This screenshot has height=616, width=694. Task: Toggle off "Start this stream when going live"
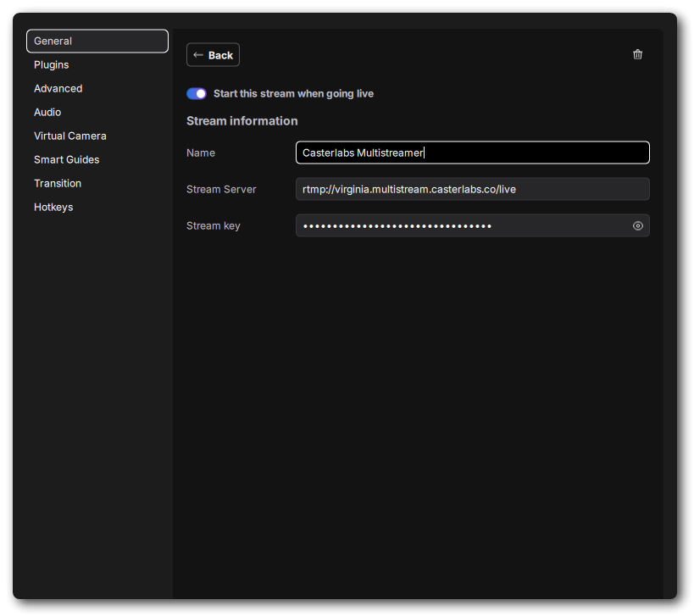(x=196, y=93)
